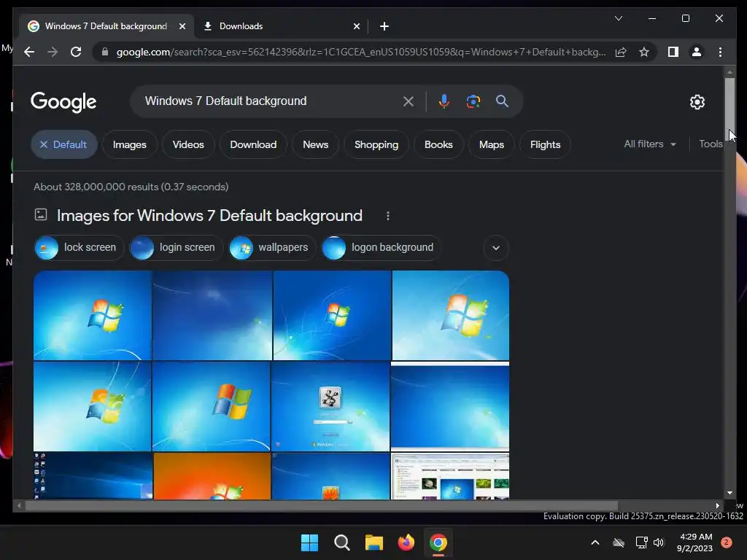Select the lock screen suggestion chip

79,248
